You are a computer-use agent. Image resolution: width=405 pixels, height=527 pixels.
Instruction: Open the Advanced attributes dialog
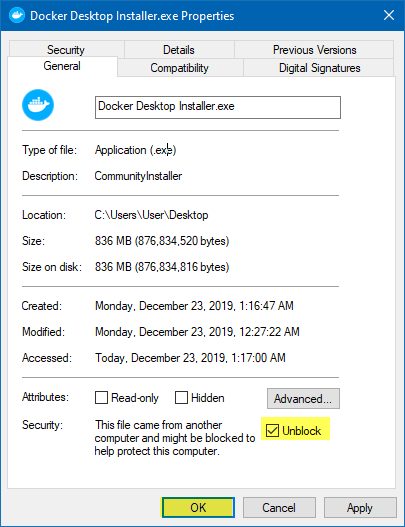pos(303,399)
